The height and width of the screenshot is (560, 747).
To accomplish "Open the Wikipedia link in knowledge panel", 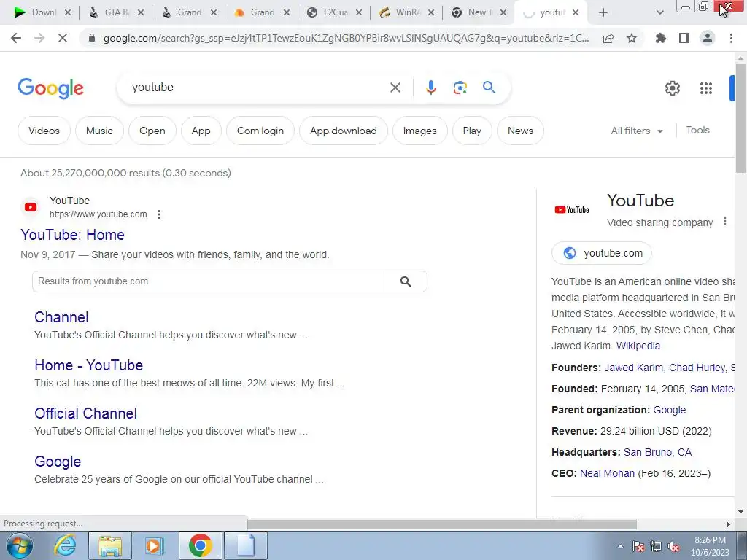I will point(638,346).
